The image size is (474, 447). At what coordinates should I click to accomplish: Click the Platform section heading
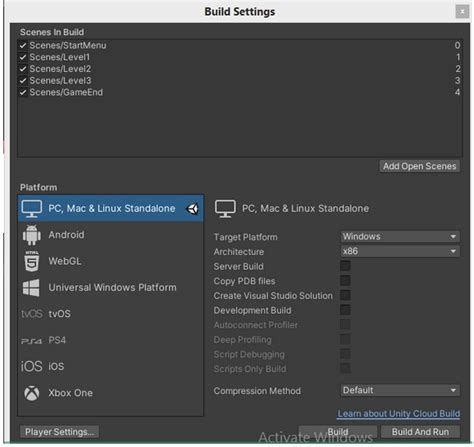38,187
